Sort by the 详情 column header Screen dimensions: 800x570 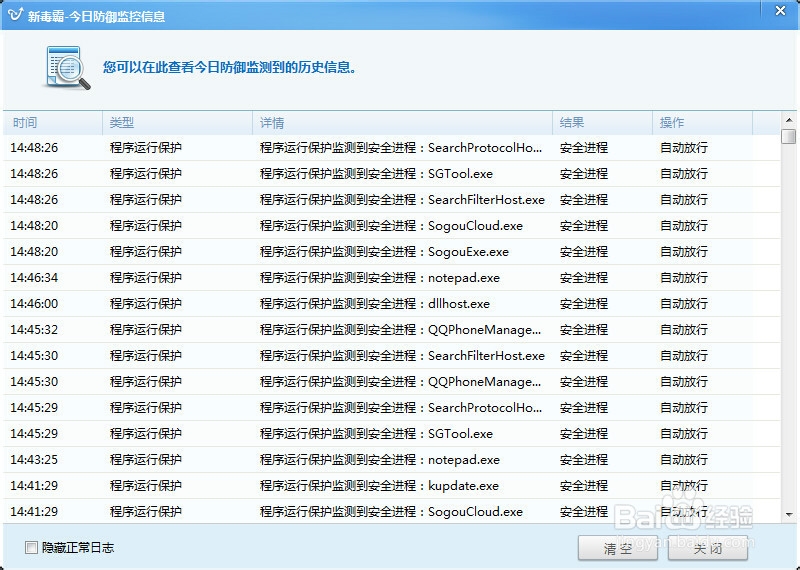[x=402, y=122]
